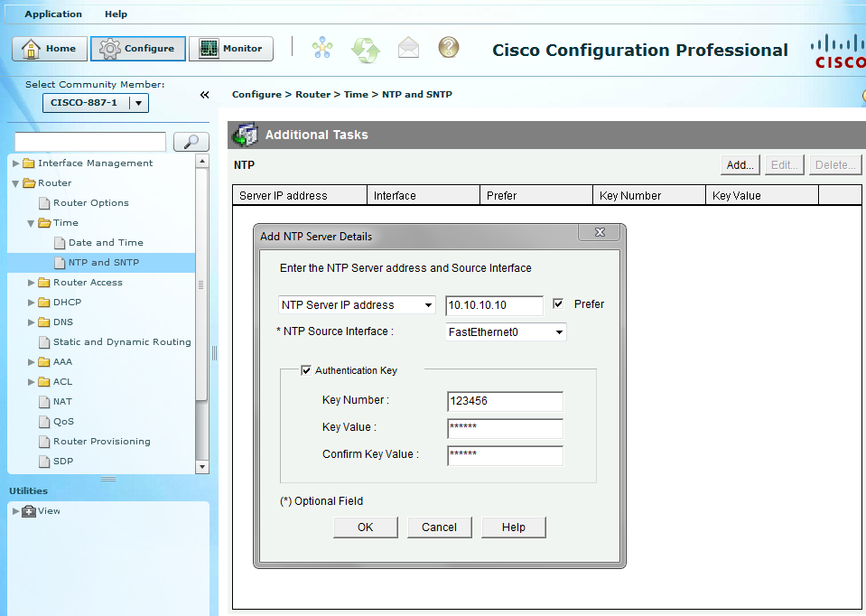Click the Router Options page icon
The height and width of the screenshot is (616, 866).
(x=44, y=203)
